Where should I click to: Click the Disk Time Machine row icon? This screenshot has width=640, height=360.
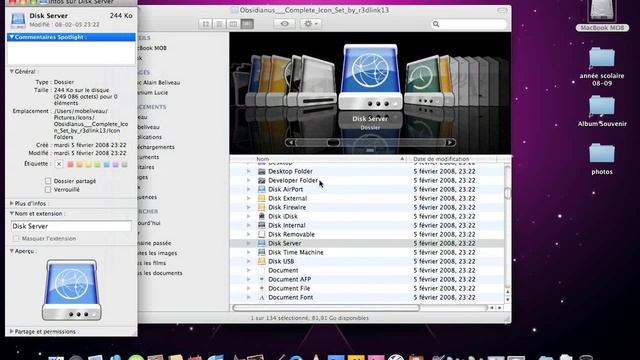[x=262, y=252]
